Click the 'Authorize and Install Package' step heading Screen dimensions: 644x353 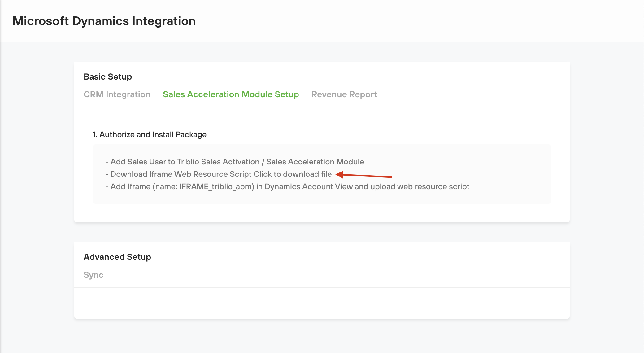click(150, 135)
